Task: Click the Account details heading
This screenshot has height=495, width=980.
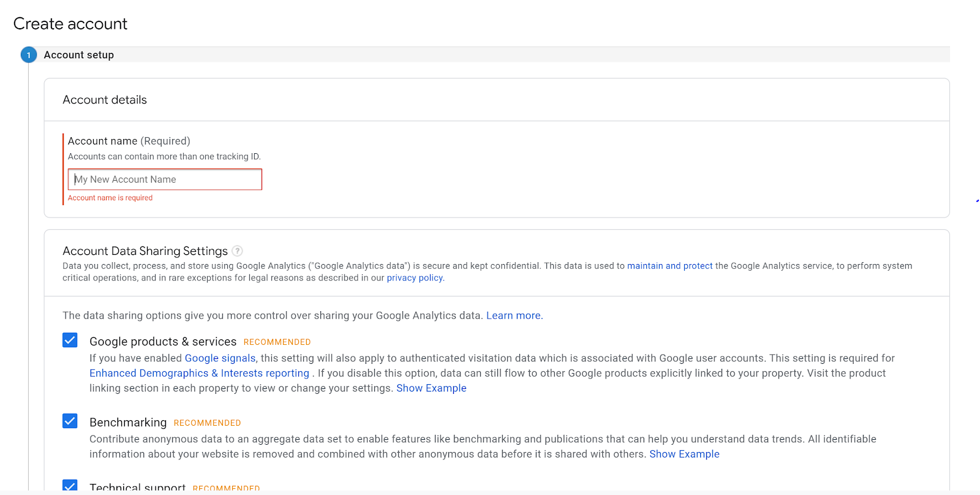Action: click(x=105, y=100)
